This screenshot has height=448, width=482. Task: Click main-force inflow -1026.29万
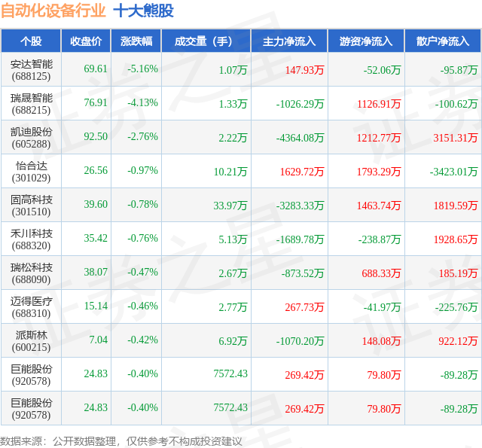coord(300,104)
